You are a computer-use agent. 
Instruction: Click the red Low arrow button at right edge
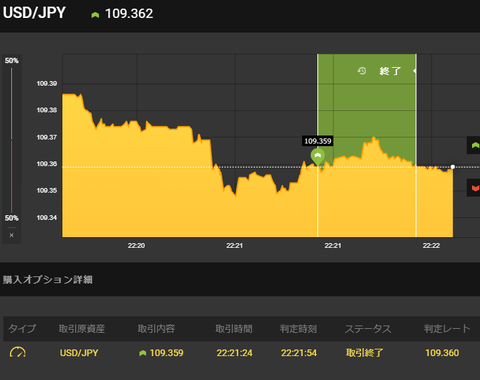475,188
